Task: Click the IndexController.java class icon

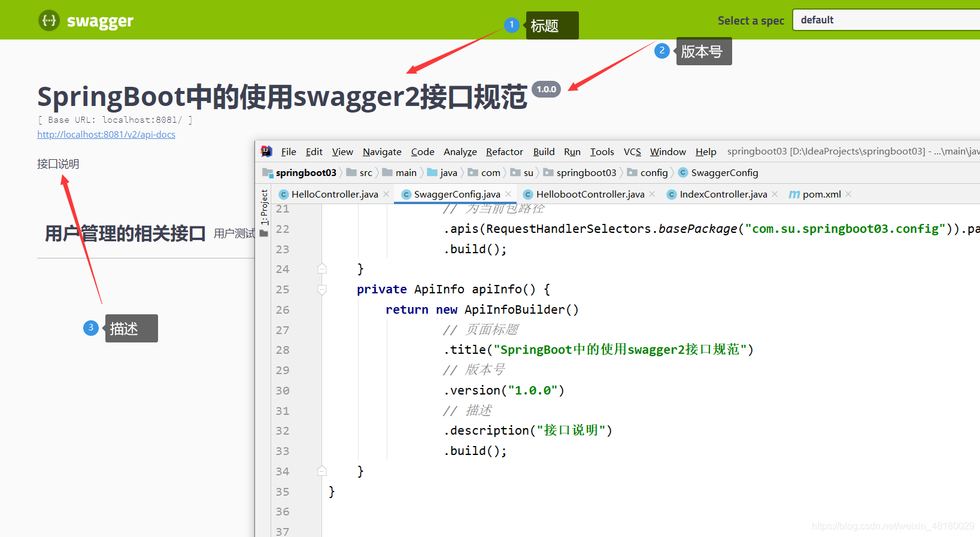Action: point(672,195)
